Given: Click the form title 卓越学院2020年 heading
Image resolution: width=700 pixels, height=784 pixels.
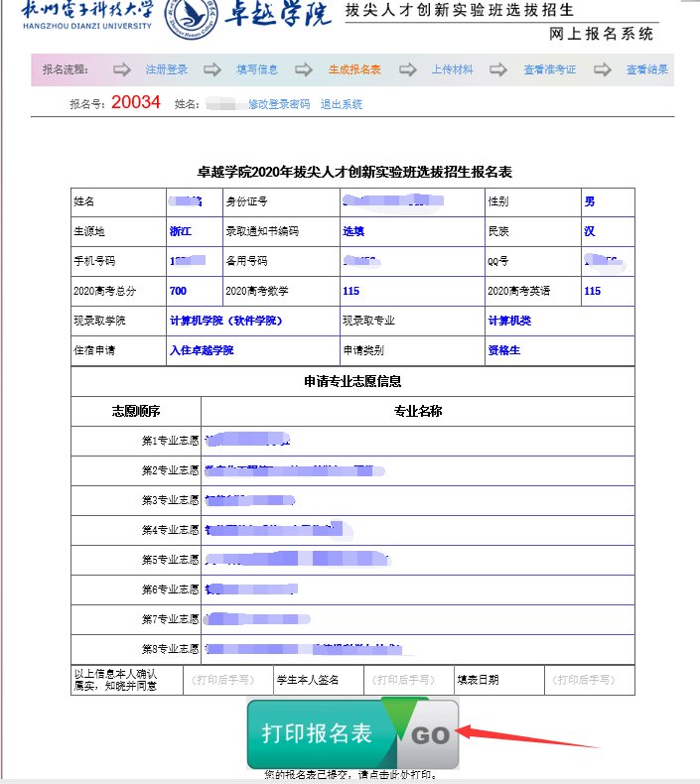Looking at the screenshot, I should click(354, 172).
